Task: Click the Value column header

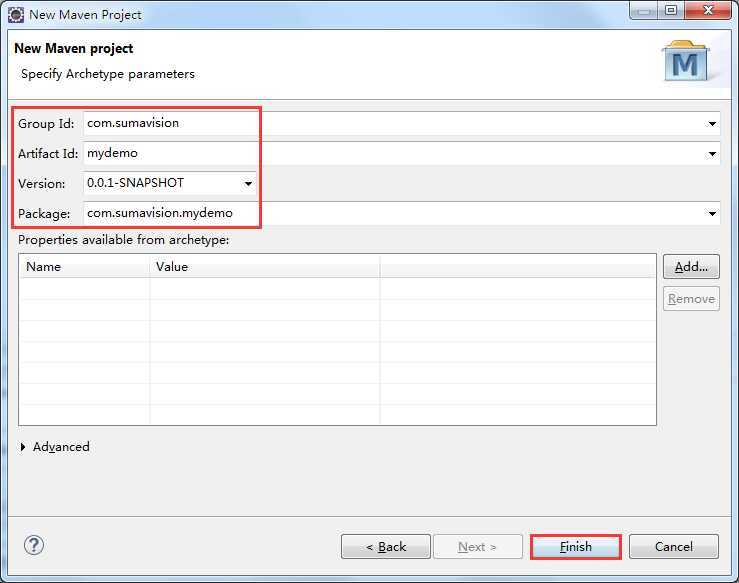Action: tap(265, 267)
